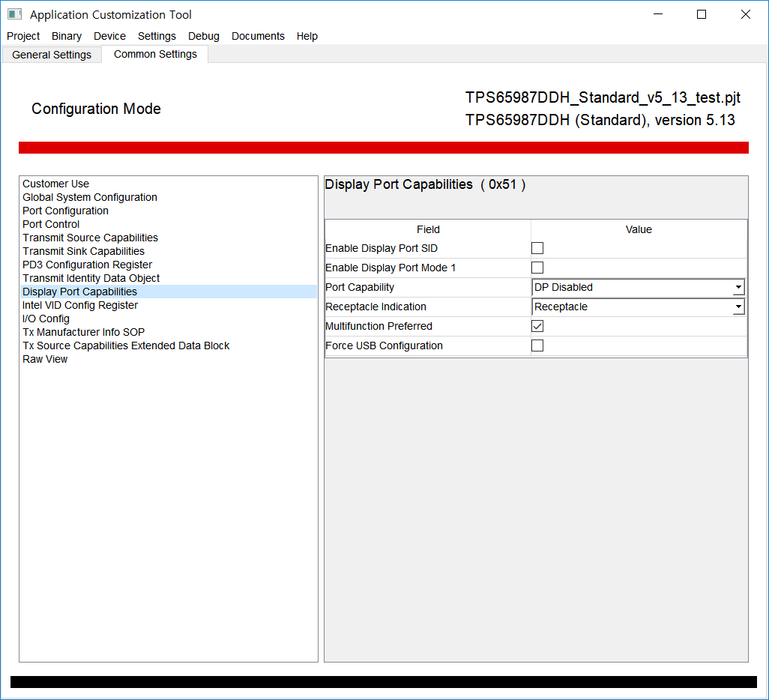This screenshot has width=769, height=700.
Task: Minimize the Application Customization Tool window
Action: (658, 14)
